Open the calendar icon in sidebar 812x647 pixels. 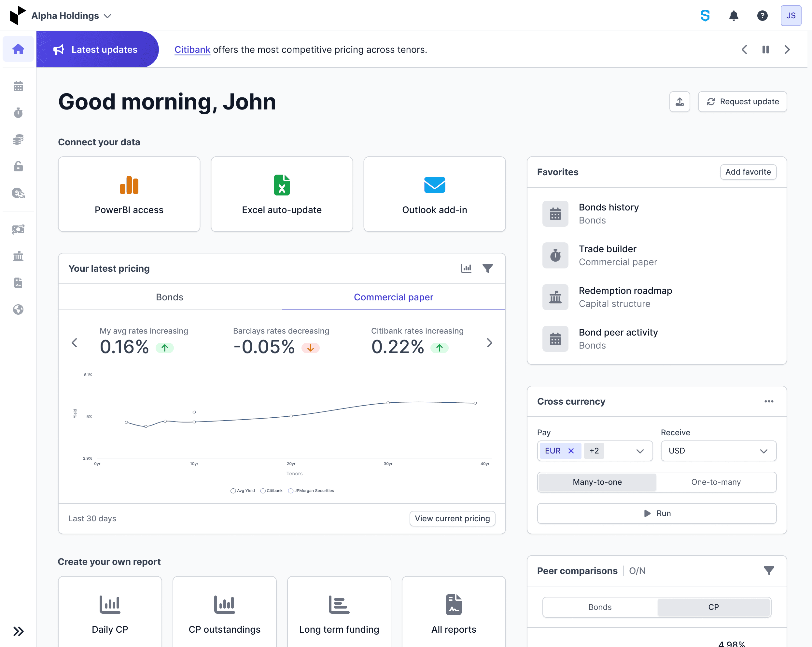pyautogui.click(x=18, y=86)
